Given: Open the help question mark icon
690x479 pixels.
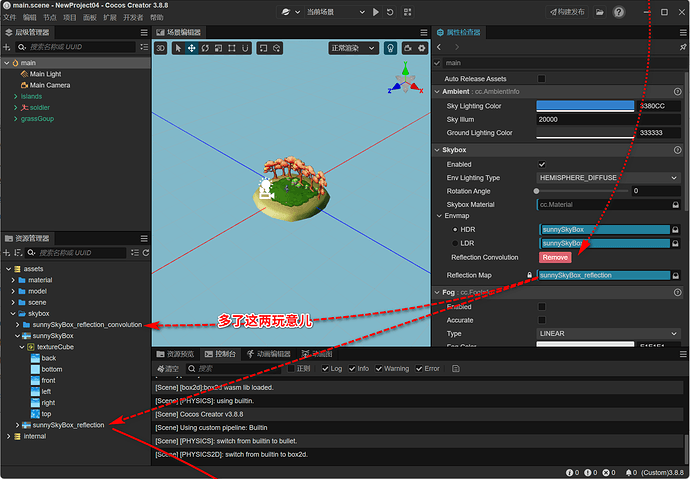Looking at the screenshot, I should pyautogui.click(x=619, y=12).
